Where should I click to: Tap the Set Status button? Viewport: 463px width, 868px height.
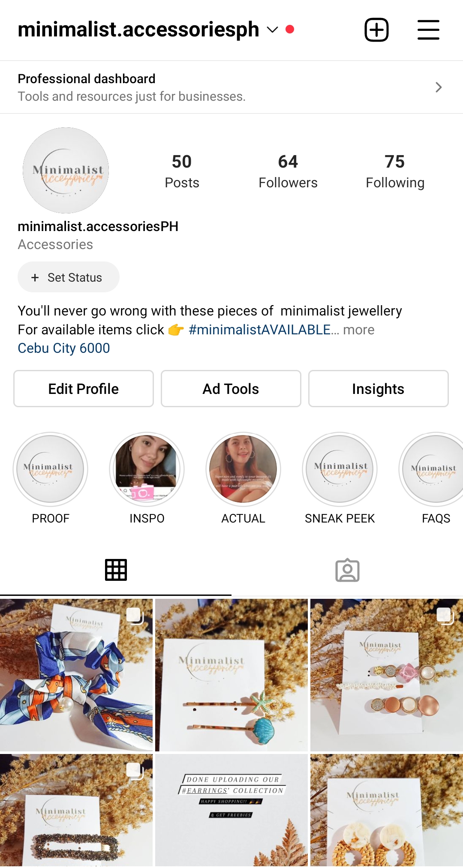pos(69,277)
